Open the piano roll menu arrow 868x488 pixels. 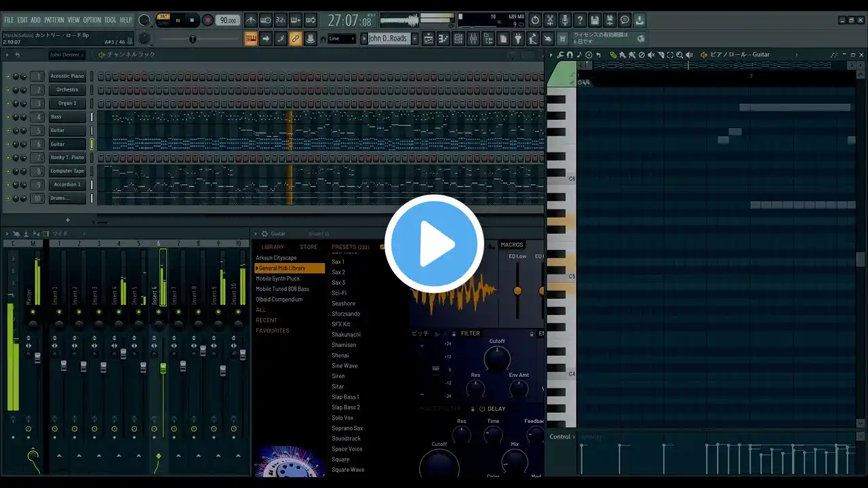(x=551, y=55)
